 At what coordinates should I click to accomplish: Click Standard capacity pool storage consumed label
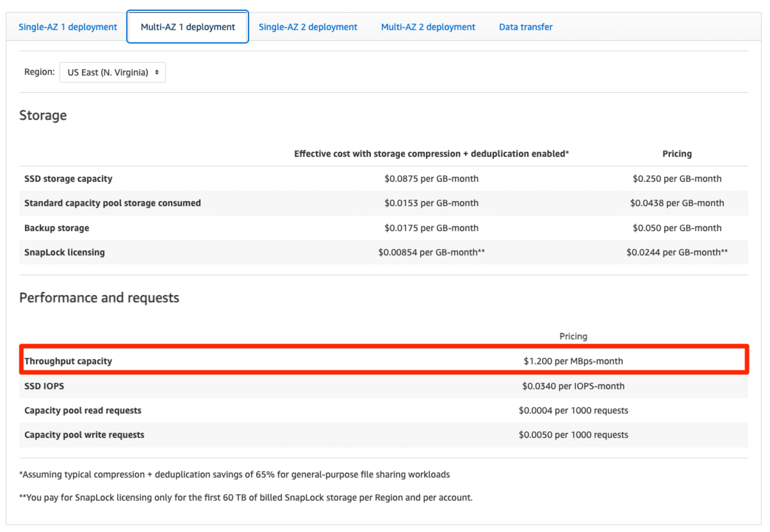coord(112,203)
